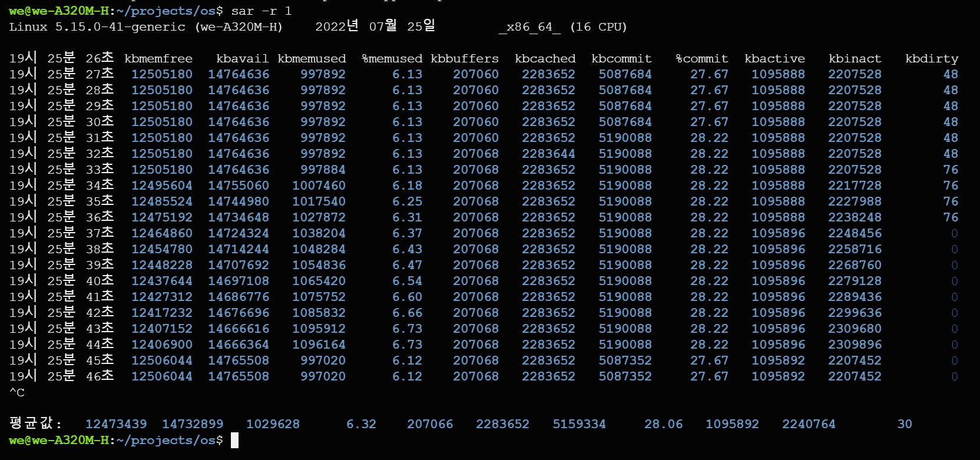Click the kbmemused value '1095912'
This screenshot has height=460, width=980.
[x=319, y=329]
